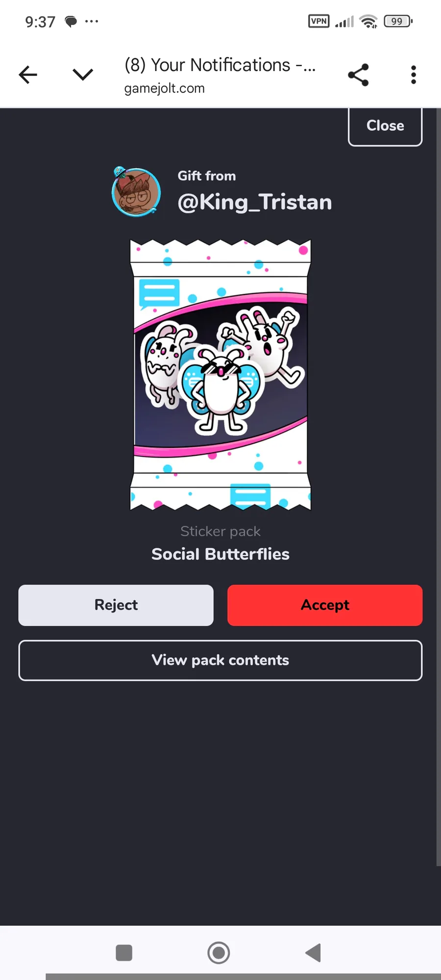
Task: Tap the chat bubble notification icon
Action: click(x=71, y=22)
